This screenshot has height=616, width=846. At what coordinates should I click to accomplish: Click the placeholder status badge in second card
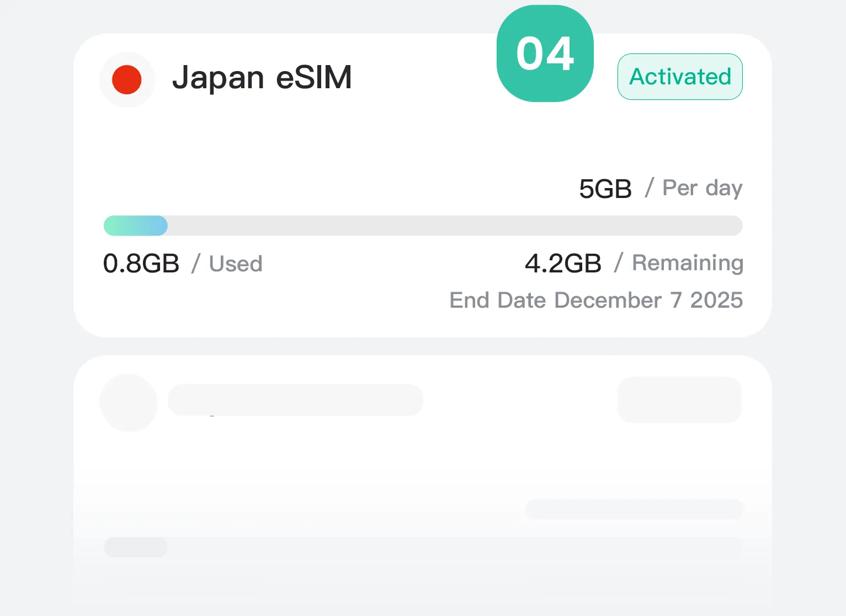[x=679, y=400]
